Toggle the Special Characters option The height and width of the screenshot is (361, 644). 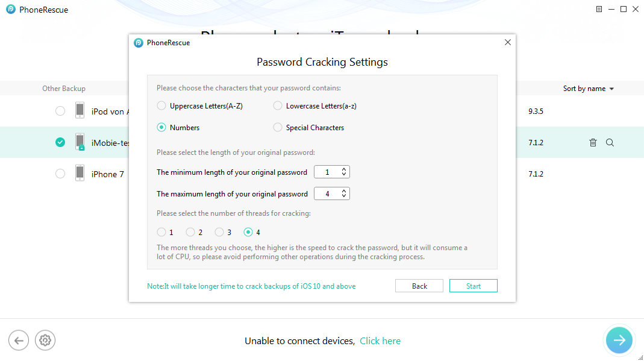278,128
